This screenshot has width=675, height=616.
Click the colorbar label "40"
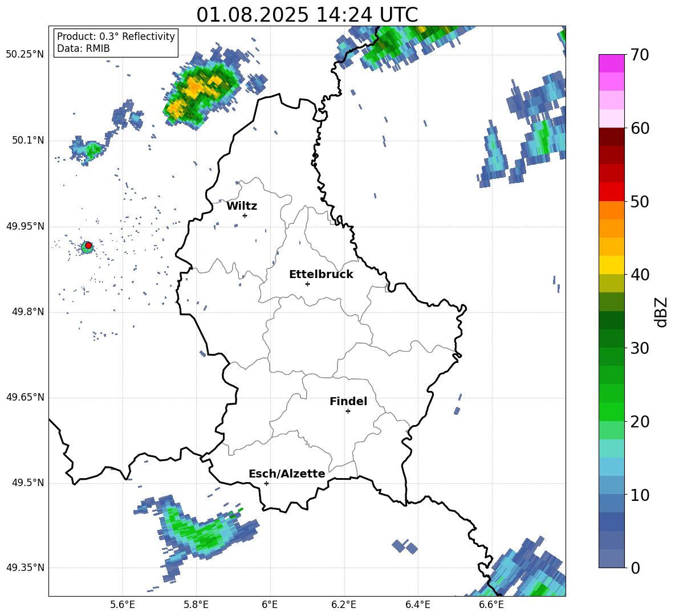coord(640,275)
